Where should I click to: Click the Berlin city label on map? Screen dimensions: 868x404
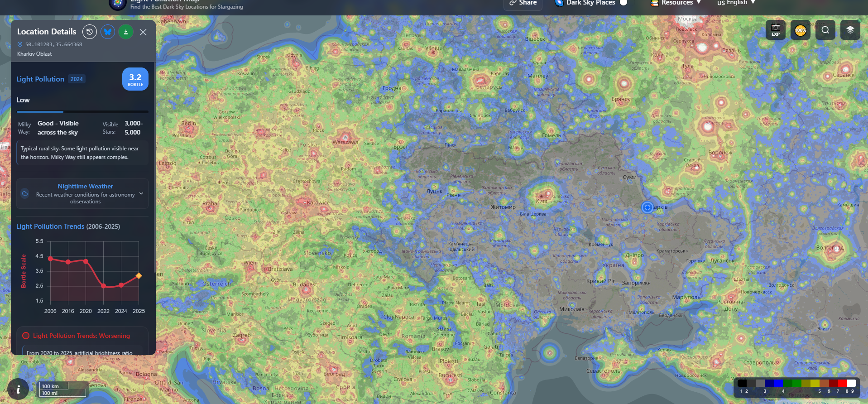(x=189, y=123)
